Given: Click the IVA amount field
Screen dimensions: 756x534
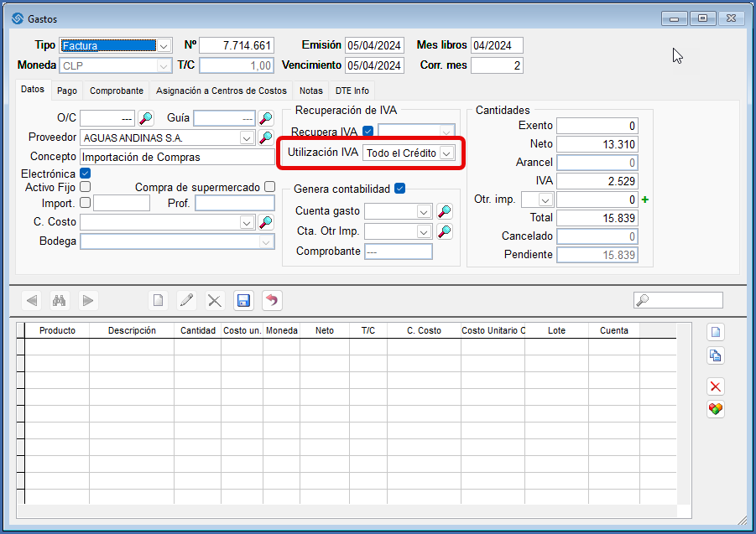Looking at the screenshot, I should pos(597,181).
